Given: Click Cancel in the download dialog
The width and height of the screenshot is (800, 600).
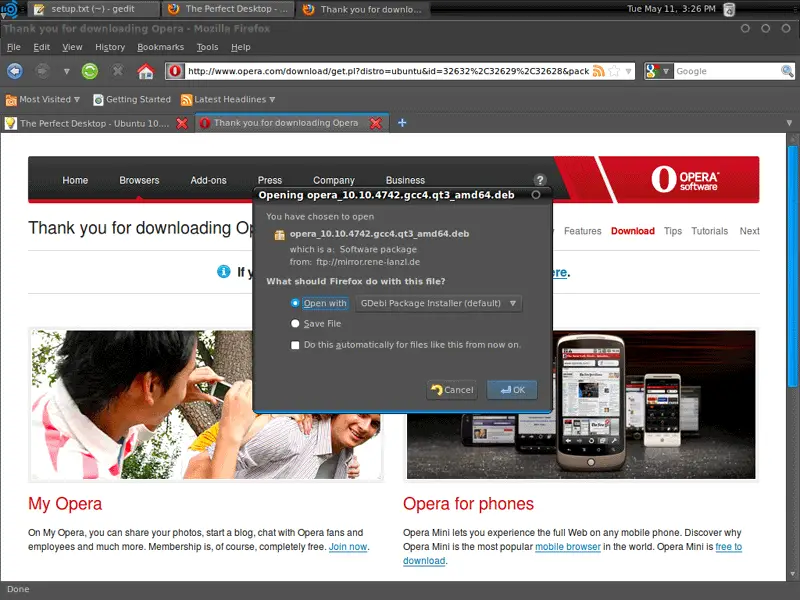Looking at the screenshot, I should pyautogui.click(x=452, y=390).
